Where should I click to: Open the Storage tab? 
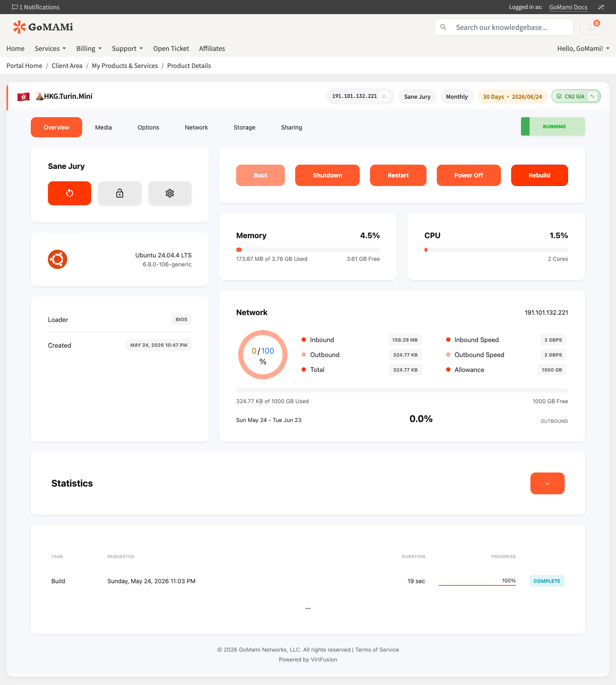(245, 127)
